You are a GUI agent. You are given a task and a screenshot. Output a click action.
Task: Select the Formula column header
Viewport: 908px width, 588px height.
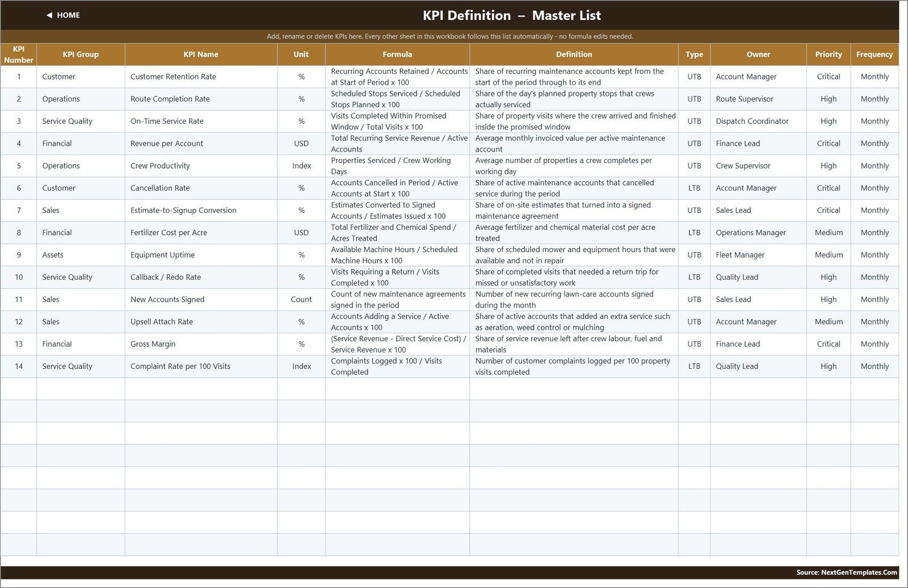(x=397, y=54)
